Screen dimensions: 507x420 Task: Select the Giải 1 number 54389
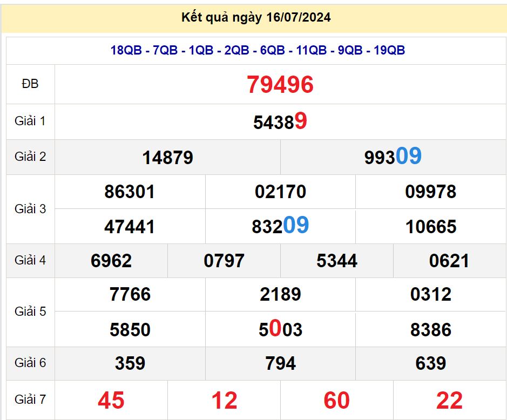[x=280, y=122]
